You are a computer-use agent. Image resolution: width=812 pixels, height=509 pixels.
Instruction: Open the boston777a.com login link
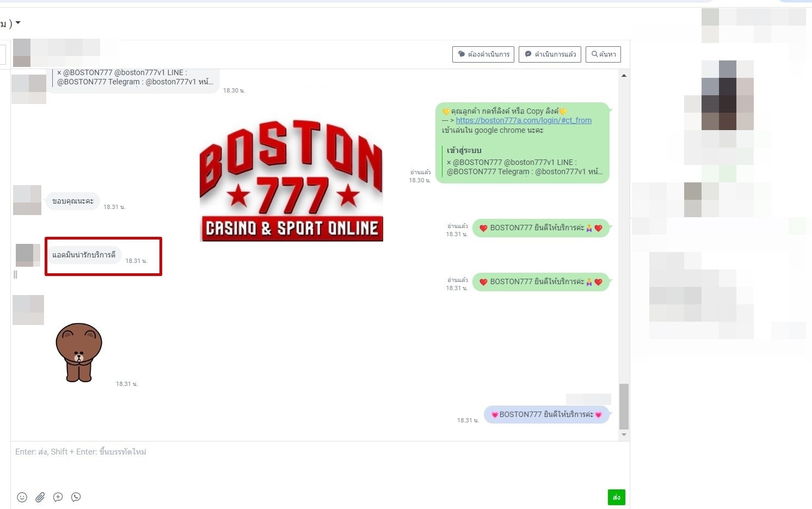coord(524,120)
